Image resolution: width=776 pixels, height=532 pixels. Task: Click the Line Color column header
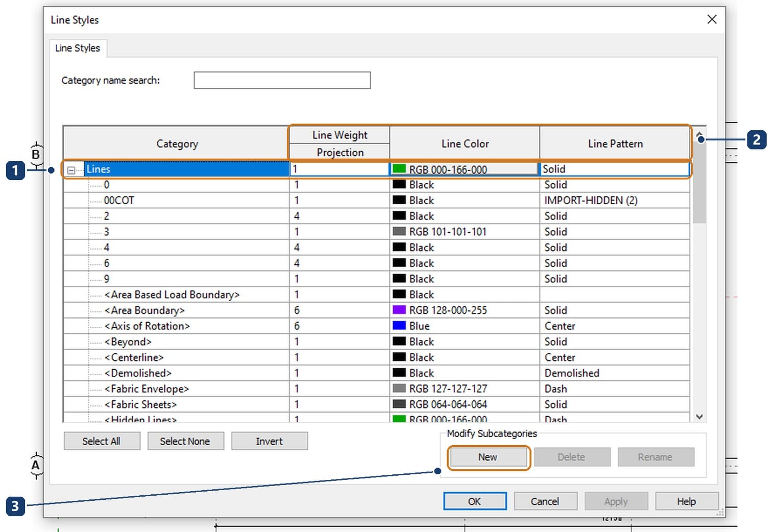click(x=465, y=143)
